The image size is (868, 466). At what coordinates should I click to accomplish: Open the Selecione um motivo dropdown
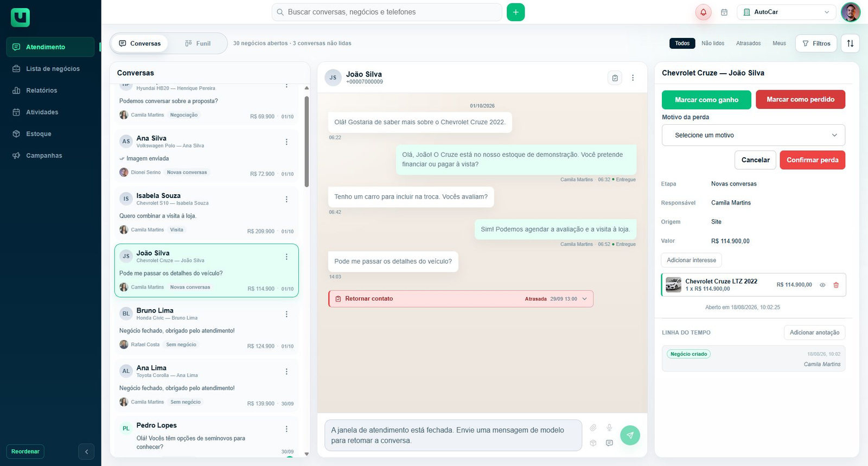754,135
